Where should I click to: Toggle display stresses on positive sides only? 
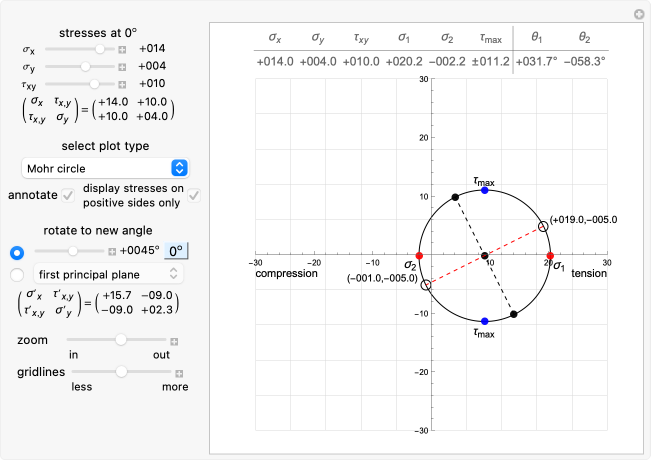194,194
